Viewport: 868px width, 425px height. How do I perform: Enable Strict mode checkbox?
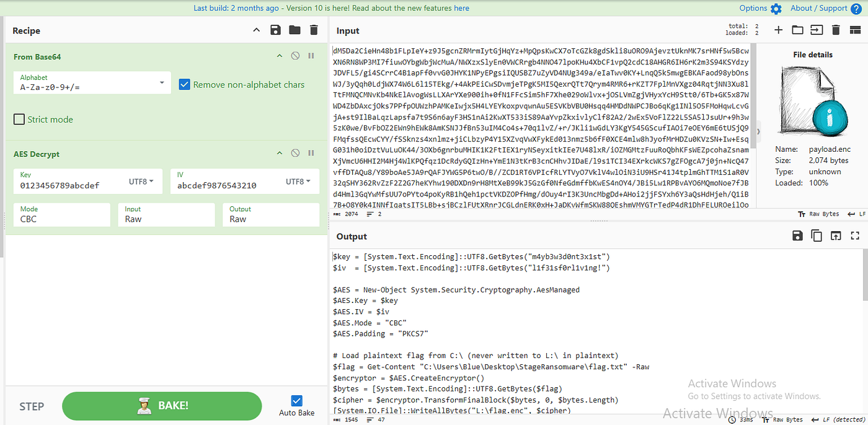click(x=19, y=119)
